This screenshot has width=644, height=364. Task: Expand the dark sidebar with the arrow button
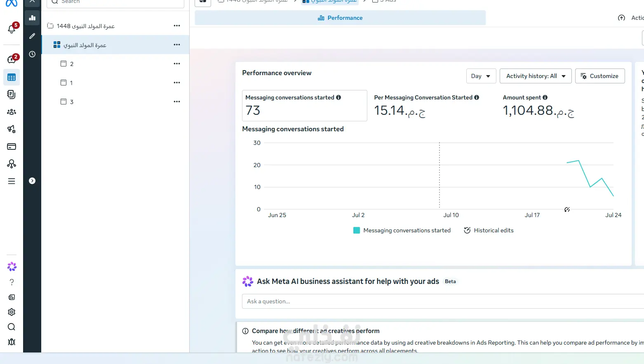point(32,181)
